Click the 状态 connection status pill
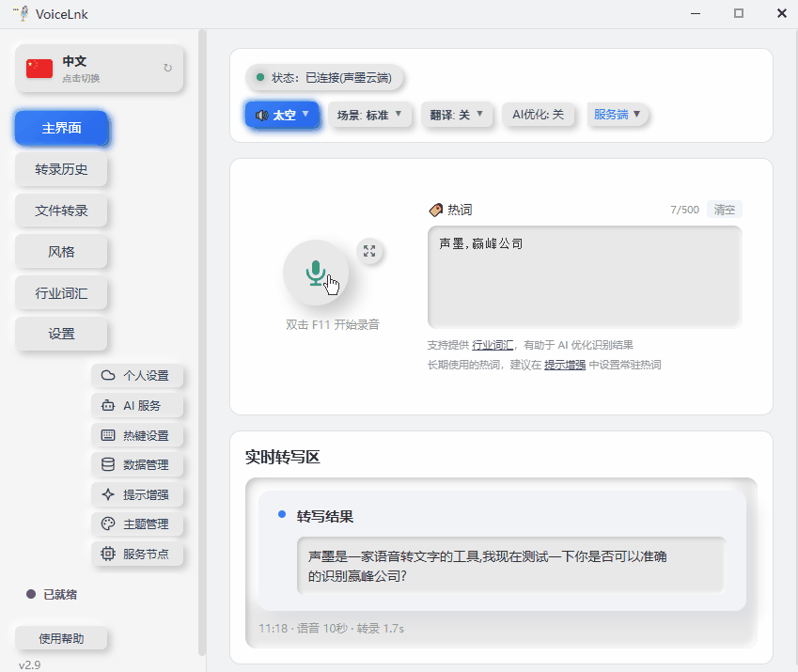Screen dimensions: 798x672 click(x=324, y=79)
